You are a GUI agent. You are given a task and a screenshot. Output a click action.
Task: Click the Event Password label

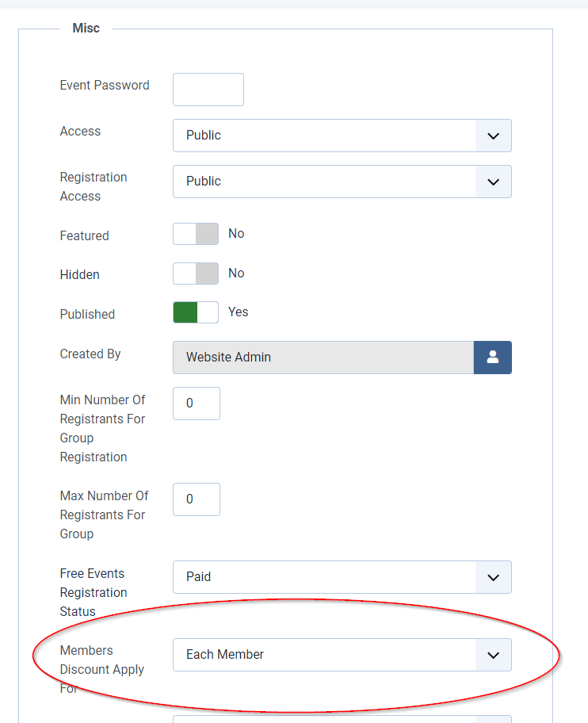(x=105, y=85)
